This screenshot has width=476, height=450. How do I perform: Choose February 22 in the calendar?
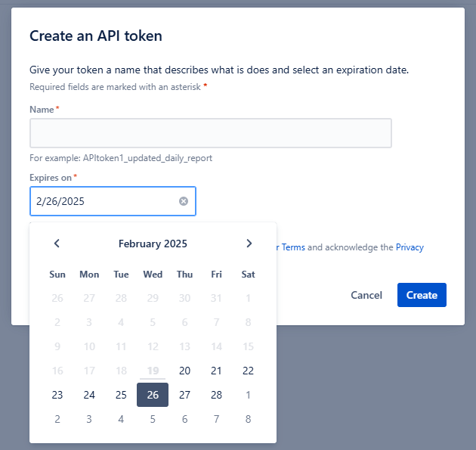point(248,371)
